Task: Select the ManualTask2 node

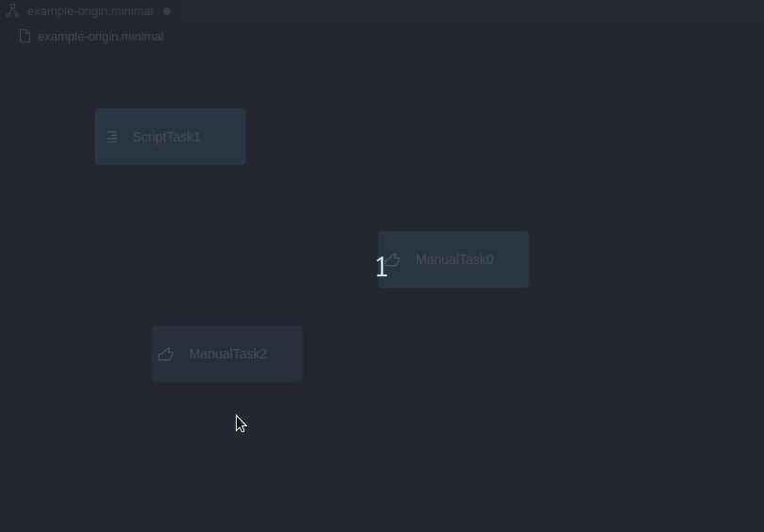Action: 227,354
